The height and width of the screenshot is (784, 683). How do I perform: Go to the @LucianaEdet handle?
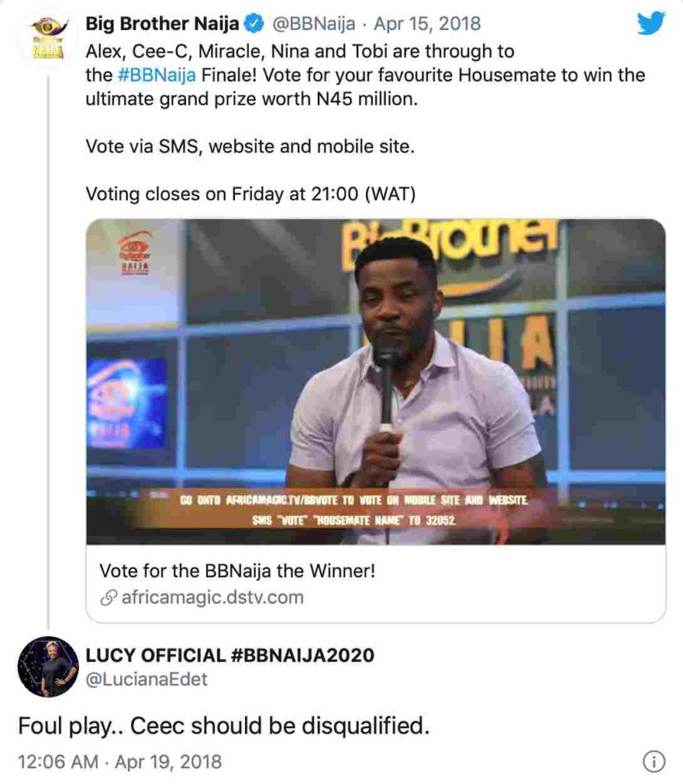coord(146,678)
